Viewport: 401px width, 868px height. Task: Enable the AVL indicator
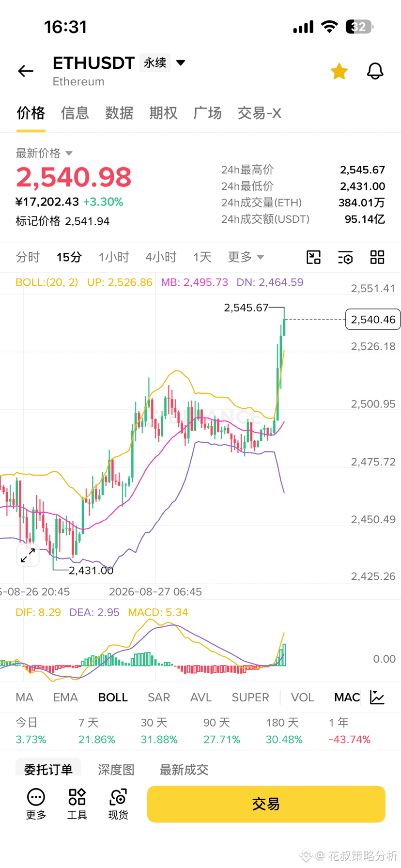[201, 697]
